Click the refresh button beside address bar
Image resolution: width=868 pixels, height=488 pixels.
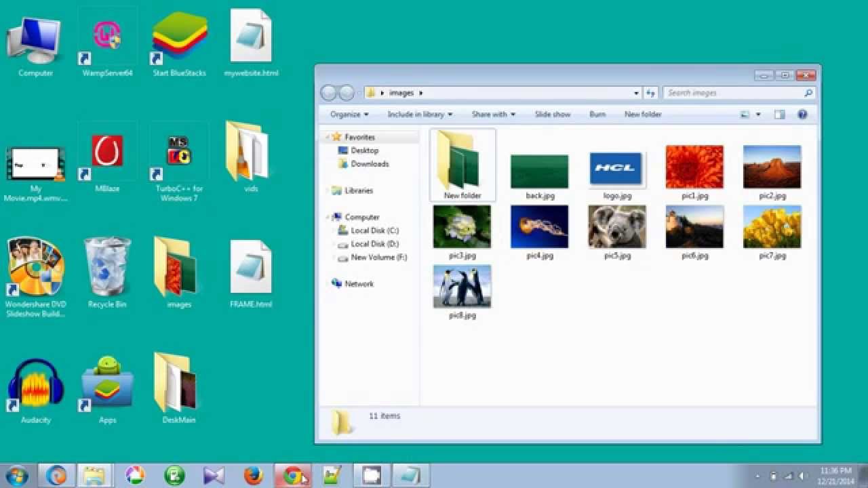coord(651,93)
